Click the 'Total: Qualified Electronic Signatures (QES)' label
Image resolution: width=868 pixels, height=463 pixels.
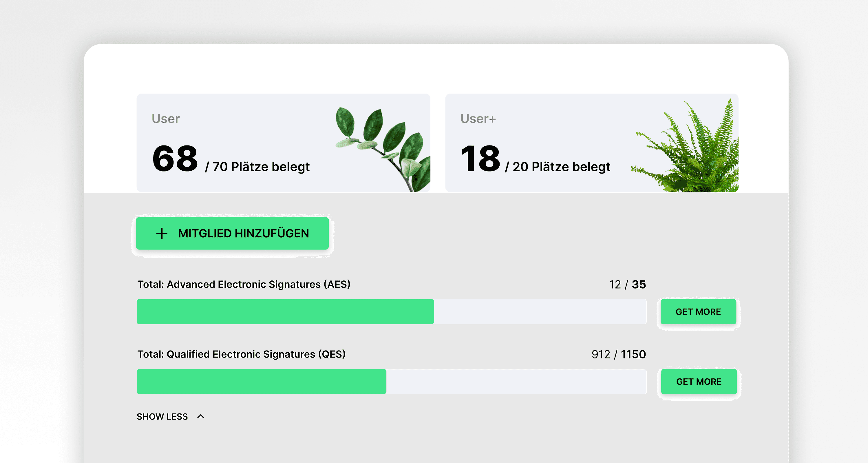[241, 354]
